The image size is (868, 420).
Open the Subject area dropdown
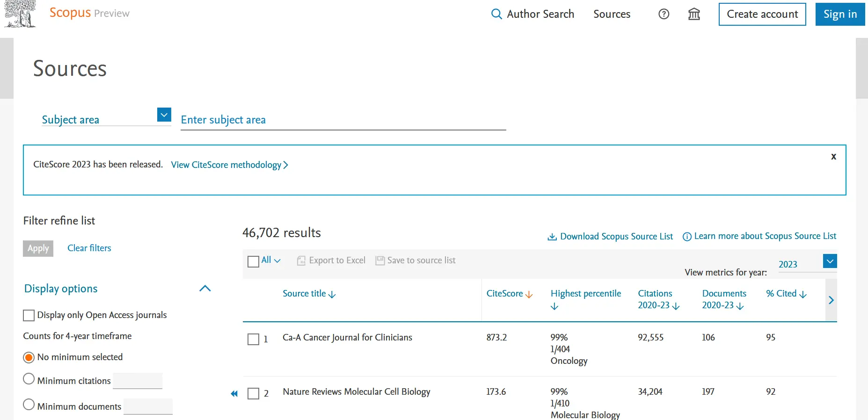[x=164, y=115]
